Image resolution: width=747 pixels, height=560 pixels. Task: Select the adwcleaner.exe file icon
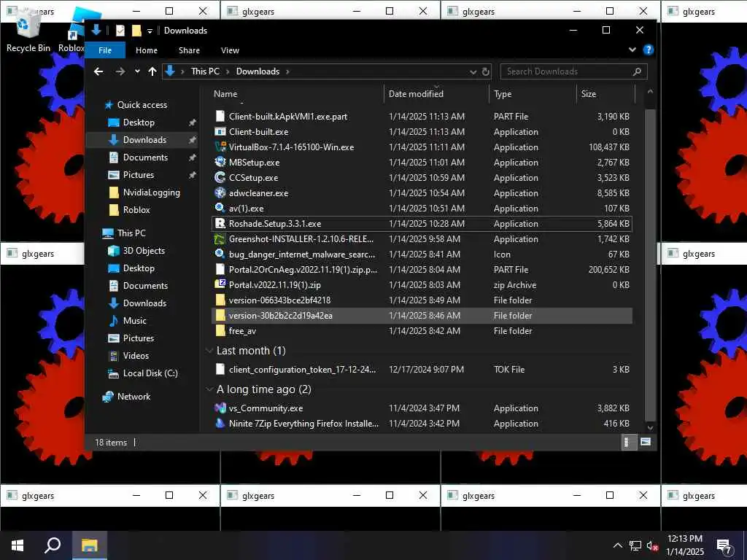[x=220, y=192]
